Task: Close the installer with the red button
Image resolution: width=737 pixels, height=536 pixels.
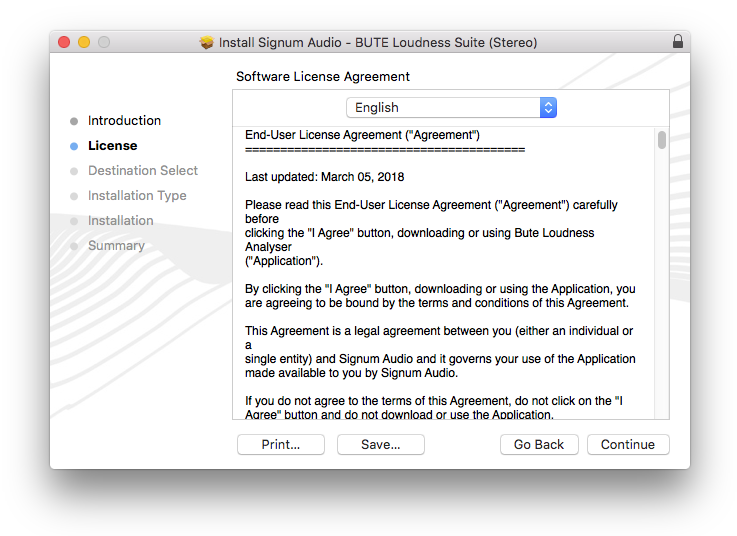Action: click(x=64, y=42)
